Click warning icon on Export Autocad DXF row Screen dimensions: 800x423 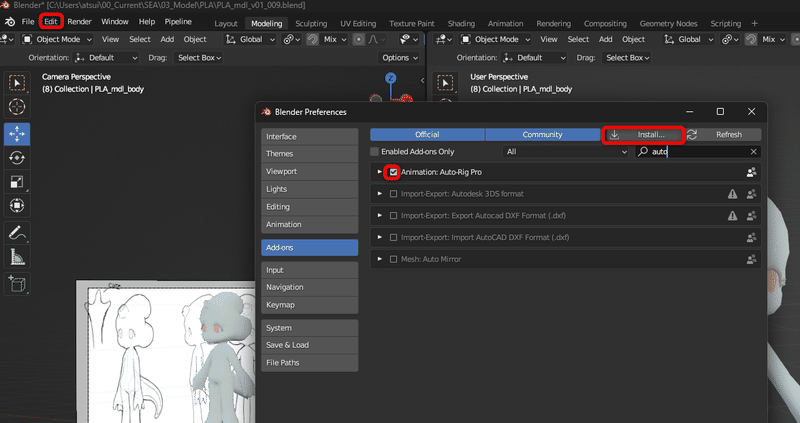[732, 216]
